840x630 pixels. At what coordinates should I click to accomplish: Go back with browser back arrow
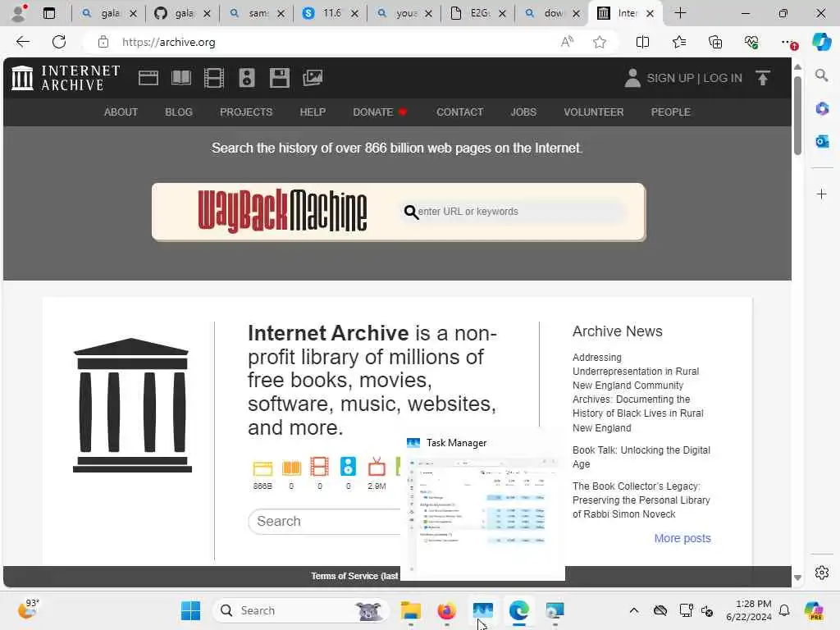click(22, 42)
